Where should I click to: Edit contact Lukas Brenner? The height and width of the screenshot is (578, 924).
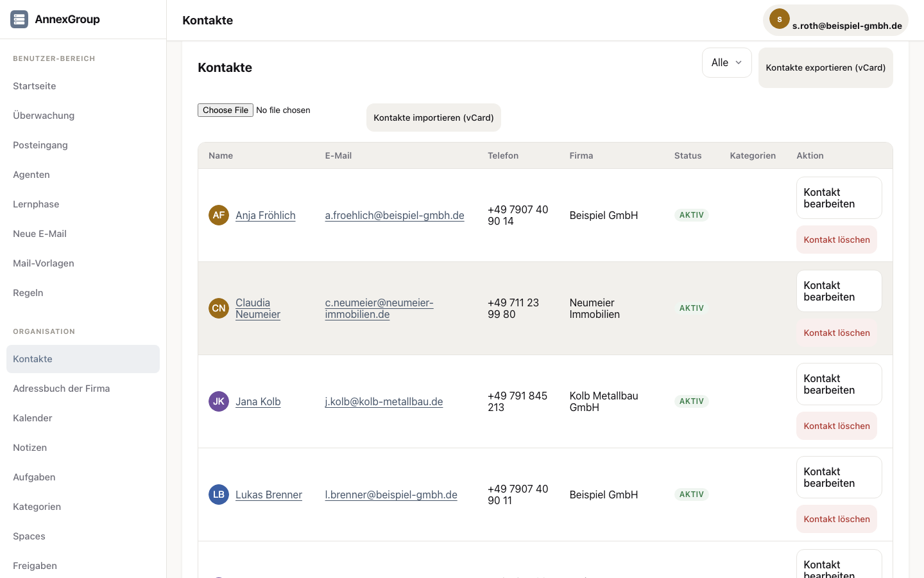coord(839,477)
